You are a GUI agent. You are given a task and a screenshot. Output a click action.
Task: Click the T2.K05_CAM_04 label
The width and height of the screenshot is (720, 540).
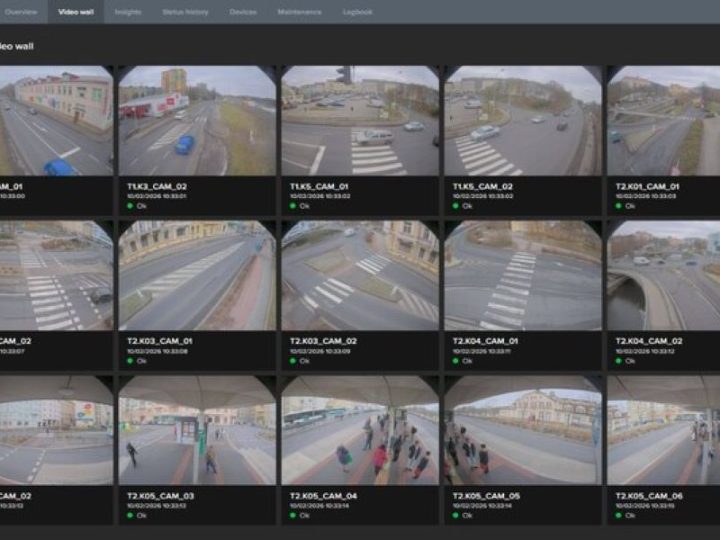324,496
